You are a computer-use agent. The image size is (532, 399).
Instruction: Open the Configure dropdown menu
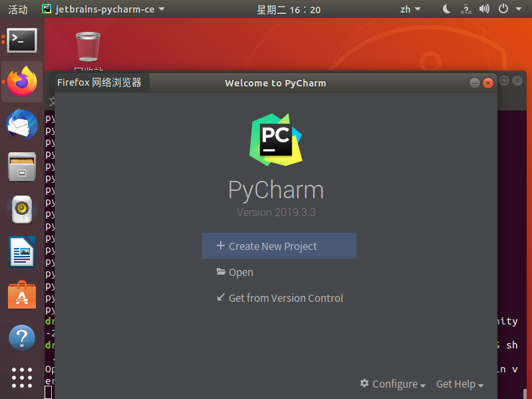[392, 384]
